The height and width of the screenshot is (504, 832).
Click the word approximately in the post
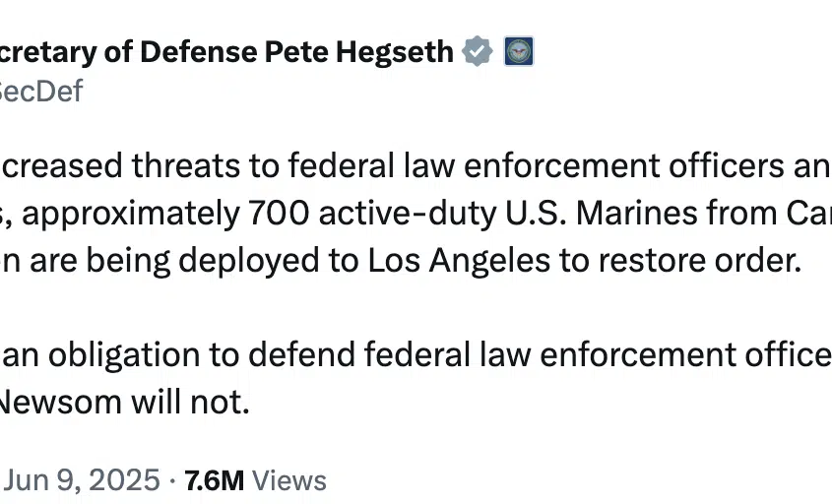coord(131,215)
